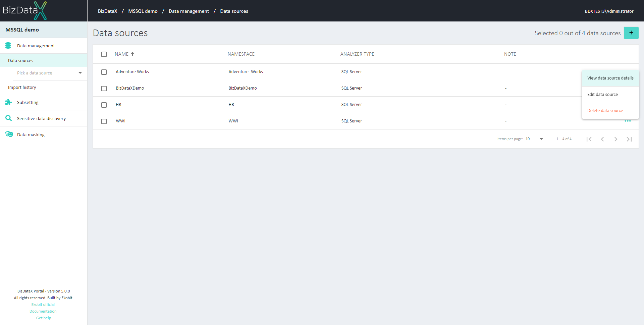This screenshot has width=644, height=325.
Task: Add a new data source with plus button
Action: point(631,33)
